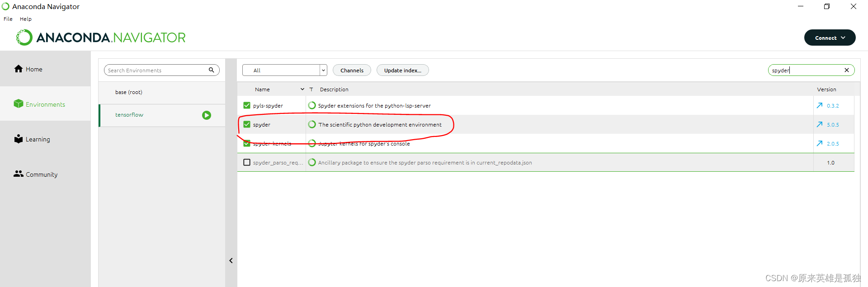Screen dimensions: 868x287
Task: Open the All package filter dropdown
Action: tap(284, 70)
